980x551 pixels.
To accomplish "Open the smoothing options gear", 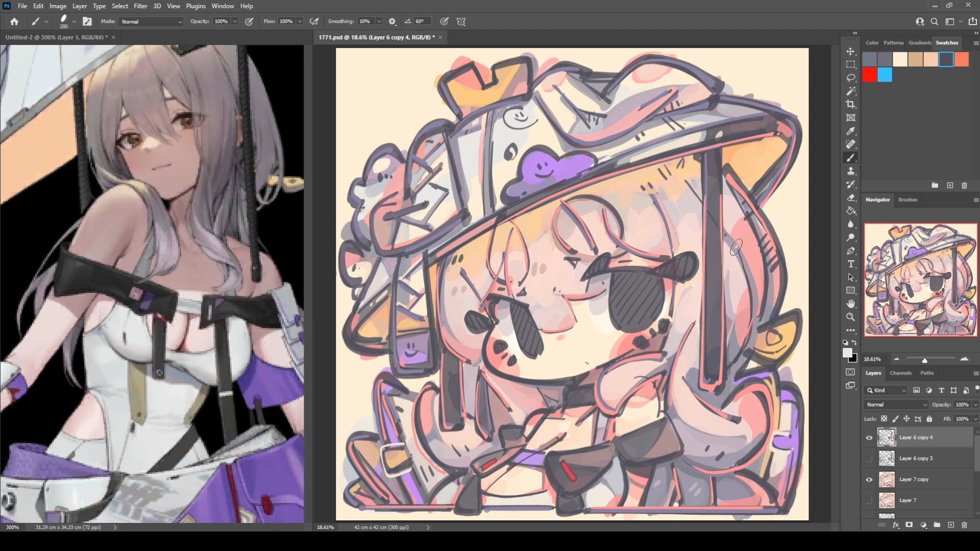I will [392, 21].
